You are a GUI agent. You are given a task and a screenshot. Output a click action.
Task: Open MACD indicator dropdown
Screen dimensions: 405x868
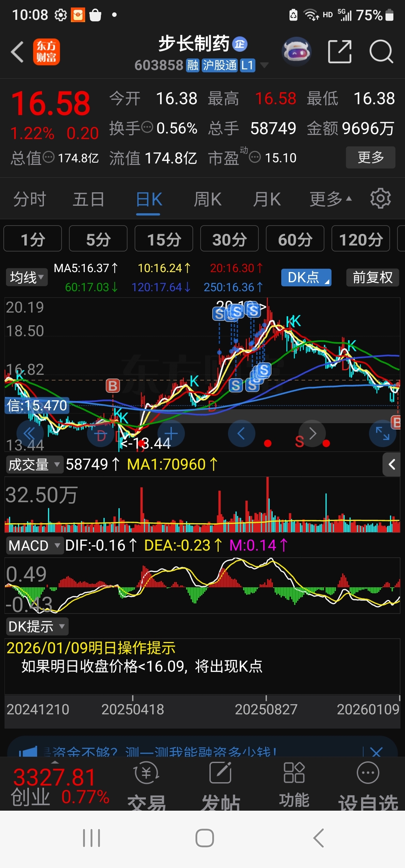34,545
